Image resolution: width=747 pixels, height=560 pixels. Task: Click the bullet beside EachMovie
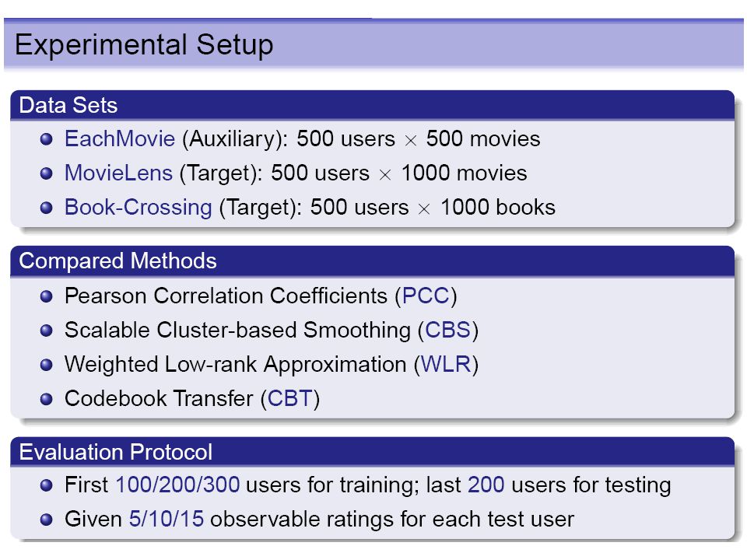tap(46, 139)
